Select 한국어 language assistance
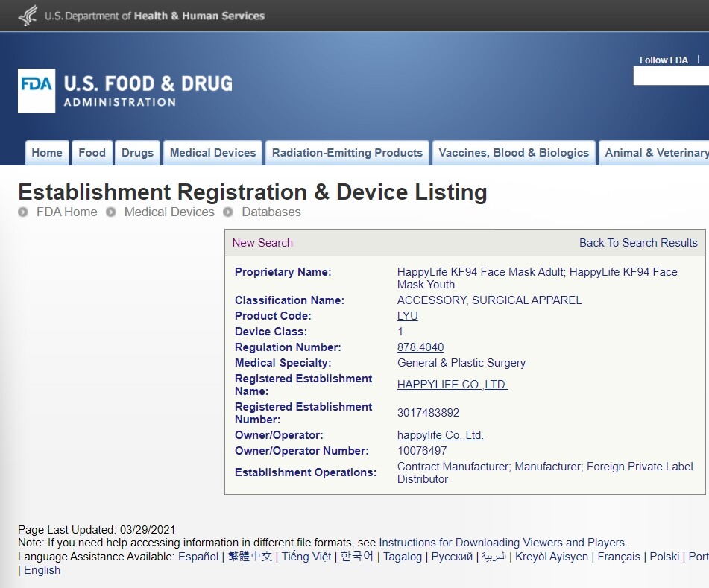Viewport: 709px width, 588px height. [357, 557]
